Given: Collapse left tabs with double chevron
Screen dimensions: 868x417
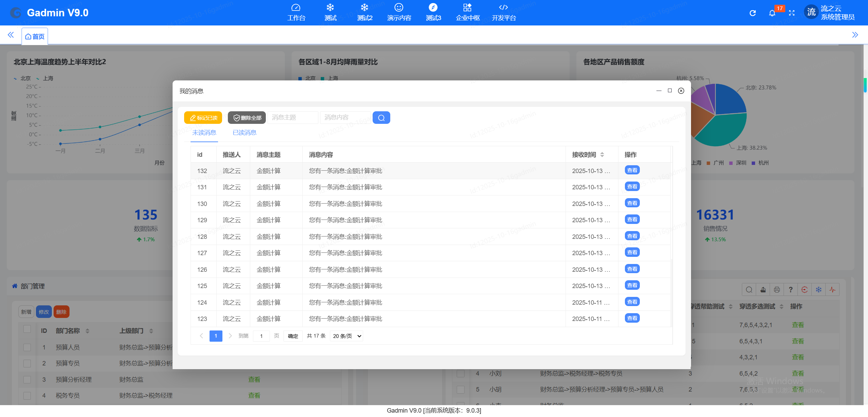Looking at the screenshot, I should point(11,35).
